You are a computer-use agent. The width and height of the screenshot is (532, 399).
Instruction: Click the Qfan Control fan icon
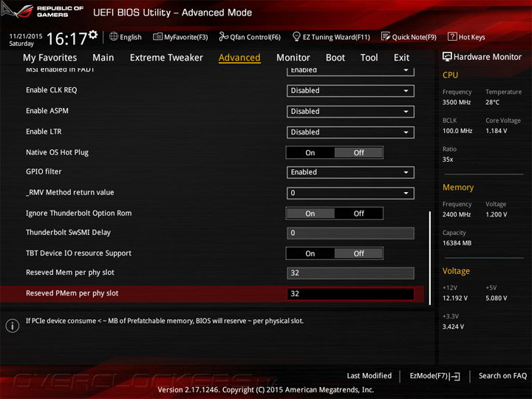[223, 36]
